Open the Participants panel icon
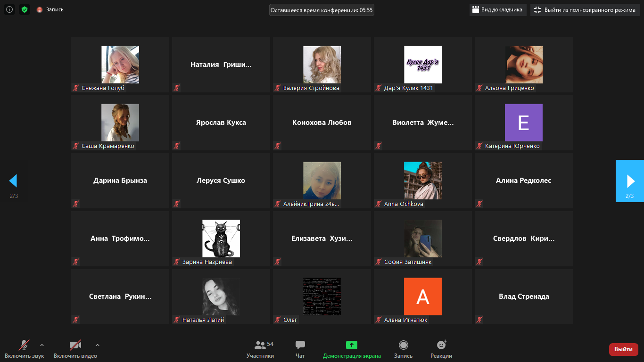Viewport: 644px width, 362px height. pos(260,346)
